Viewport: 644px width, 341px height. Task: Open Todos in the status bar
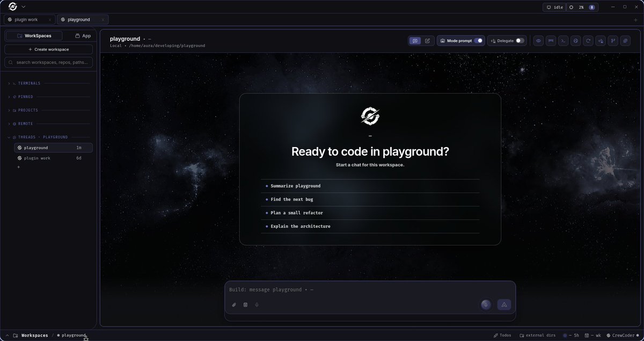tap(502, 335)
